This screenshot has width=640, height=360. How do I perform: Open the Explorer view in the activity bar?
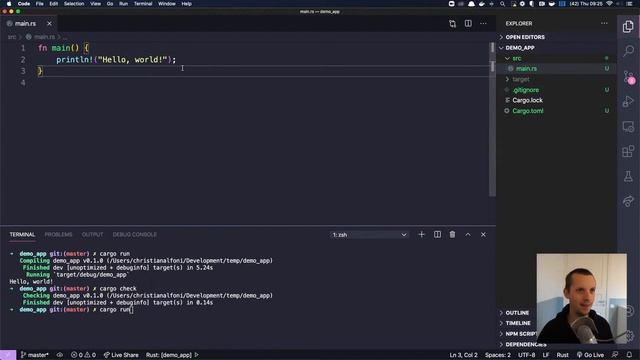point(628,27)
